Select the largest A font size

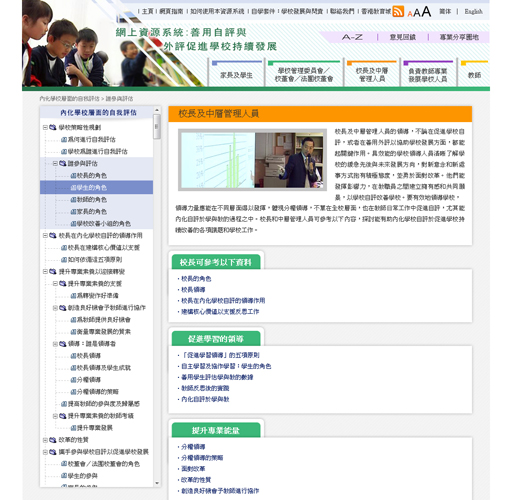[x=426, y=12]
